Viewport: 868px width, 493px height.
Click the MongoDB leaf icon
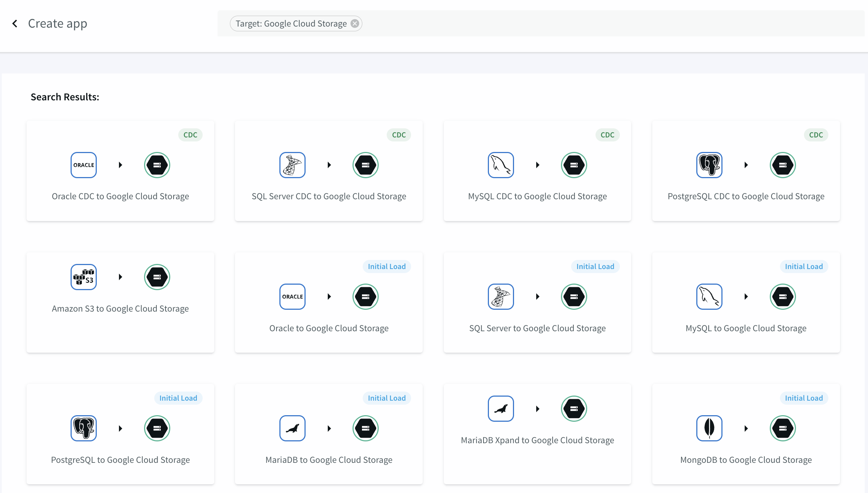click(x=709, y=428)
